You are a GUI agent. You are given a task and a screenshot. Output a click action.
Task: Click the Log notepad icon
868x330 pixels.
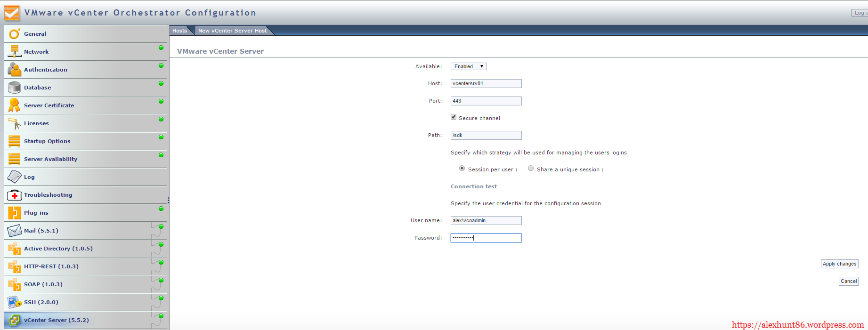(15, 177)
